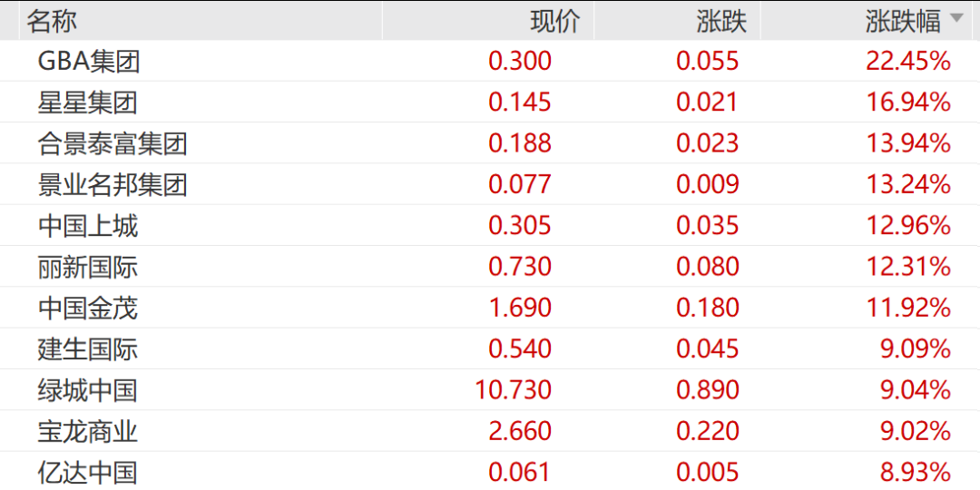Viewport: 980px width, 490px height.
Task: Open 合景泰富集团 stock details
Action: point(113,143)
